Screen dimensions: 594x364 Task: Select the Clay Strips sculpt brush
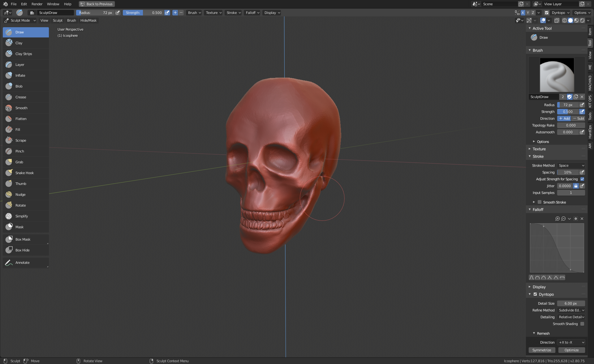(24, 54)
